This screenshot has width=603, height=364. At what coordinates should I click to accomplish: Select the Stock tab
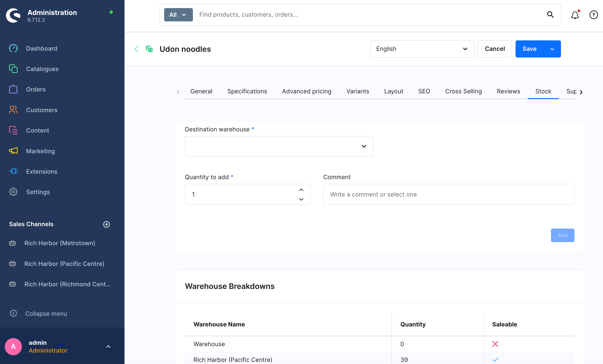click(543, 91)
